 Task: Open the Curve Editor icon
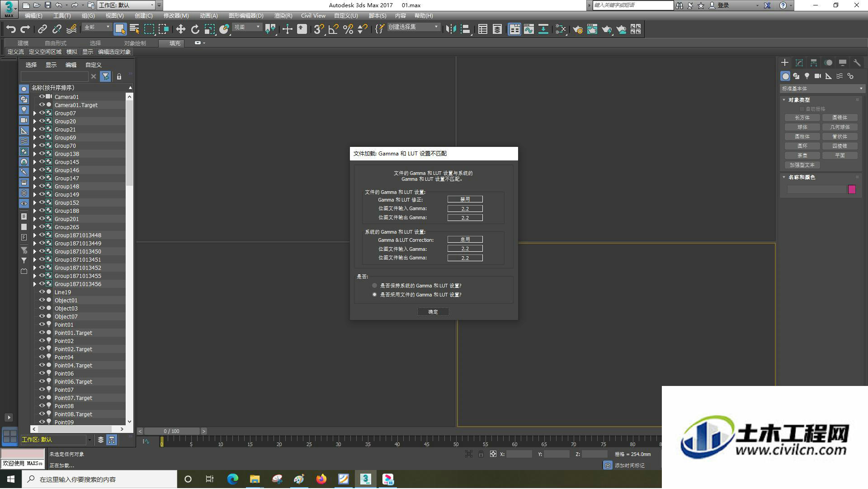pyautogui.click(x=529, y=29)
